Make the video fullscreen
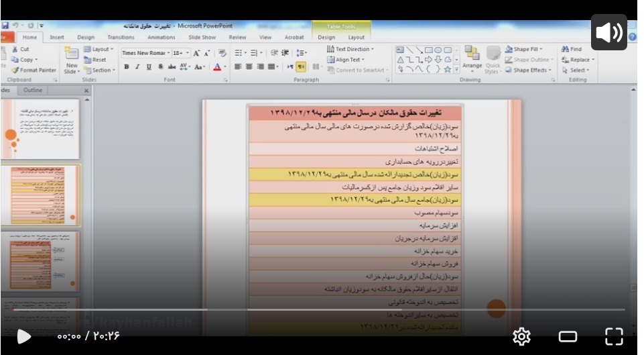Image resolution: width=644 pixels, height=355 pixels. pyautogui.click(x=614, y=336)
